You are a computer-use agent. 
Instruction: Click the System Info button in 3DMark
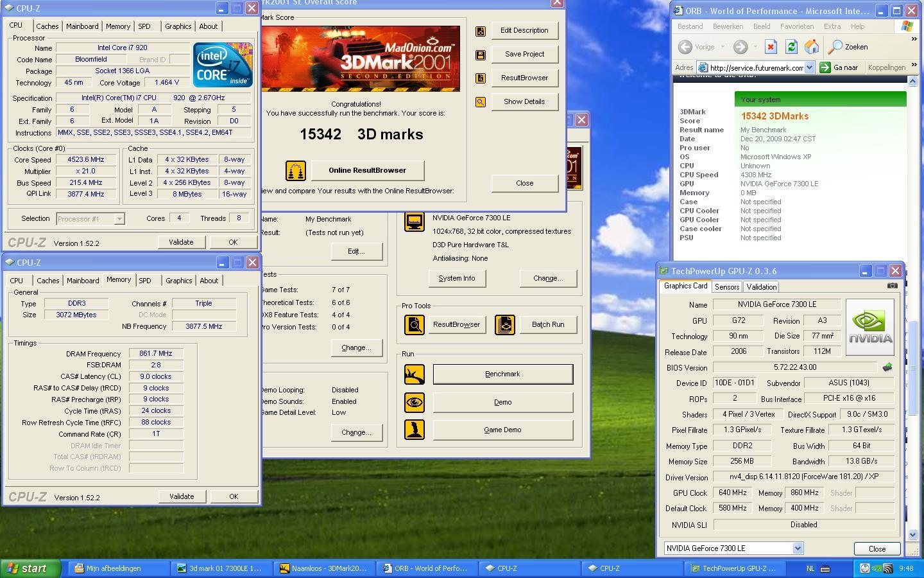[457, 278]
